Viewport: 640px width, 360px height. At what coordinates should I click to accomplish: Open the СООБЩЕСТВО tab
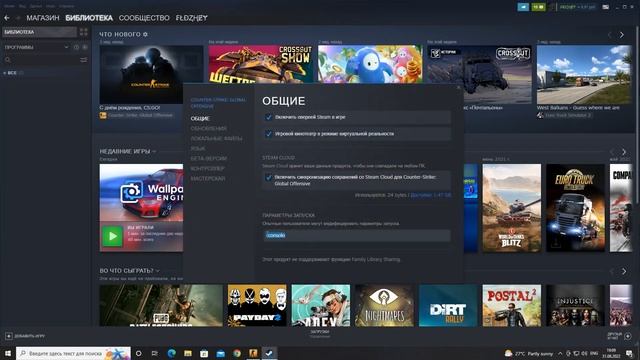tap(144, 18)
